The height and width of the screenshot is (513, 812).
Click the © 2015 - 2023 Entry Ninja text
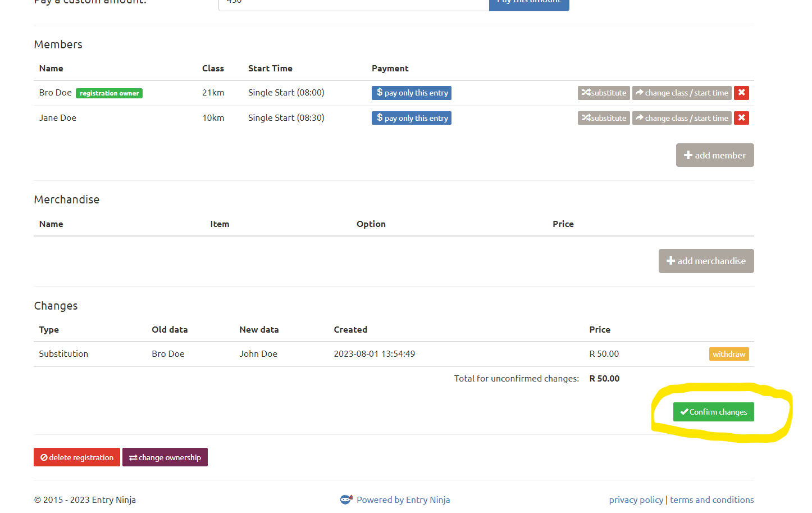85,500
